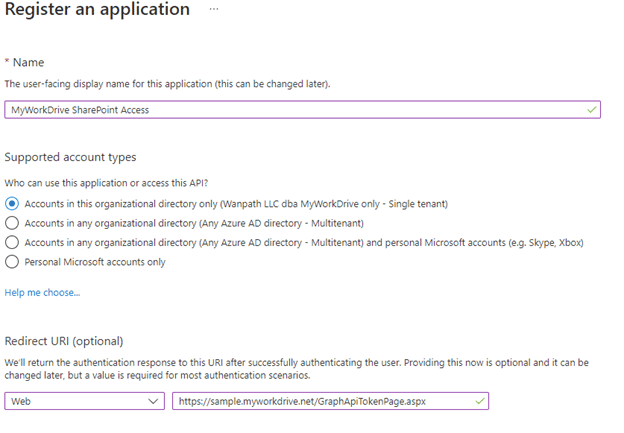This screenshot has width=624, height=433.
Task: Click the green checkmark in the Name field
Action: pyautogui.click(x=591, y=109)
